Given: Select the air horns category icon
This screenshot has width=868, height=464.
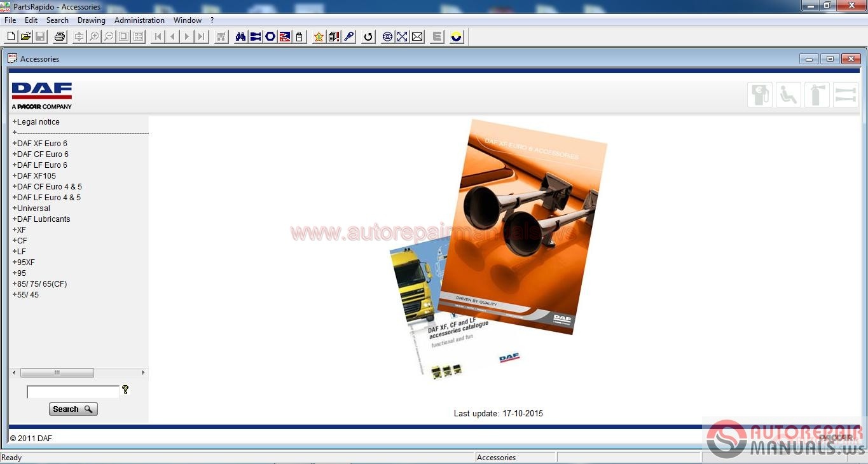Looking at the screenshot, I should 846,95.
